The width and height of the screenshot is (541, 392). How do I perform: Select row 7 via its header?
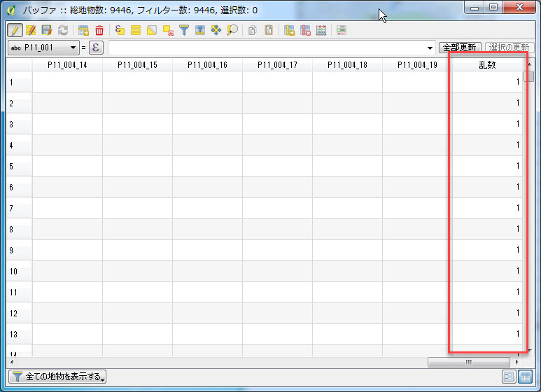coord(19,209)
